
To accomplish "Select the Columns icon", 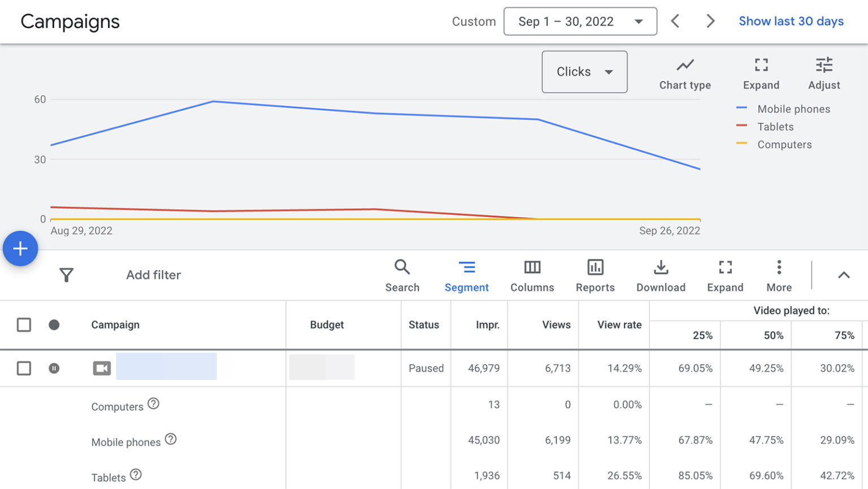I will (x=532, y=274).
